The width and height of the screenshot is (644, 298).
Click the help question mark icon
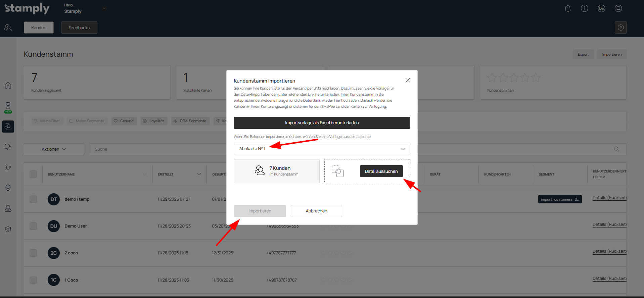620,28
